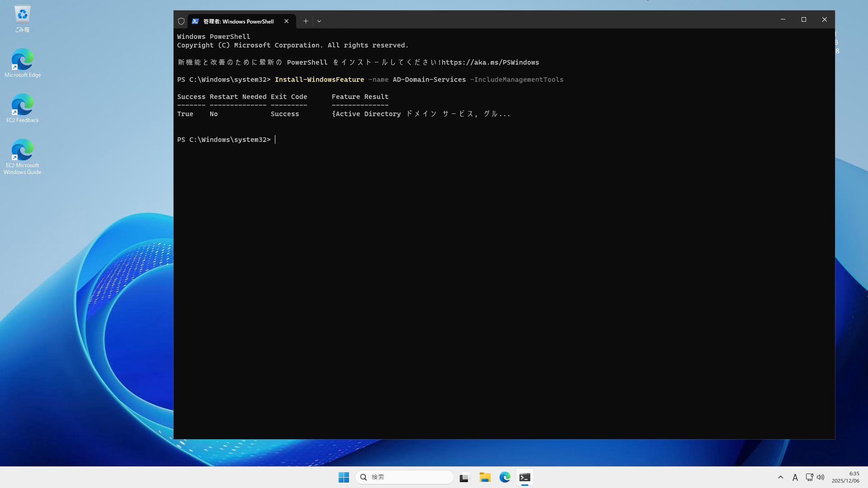Expand the terminal tab dropdown chevron
868x488 pixels.
[319, 21]
